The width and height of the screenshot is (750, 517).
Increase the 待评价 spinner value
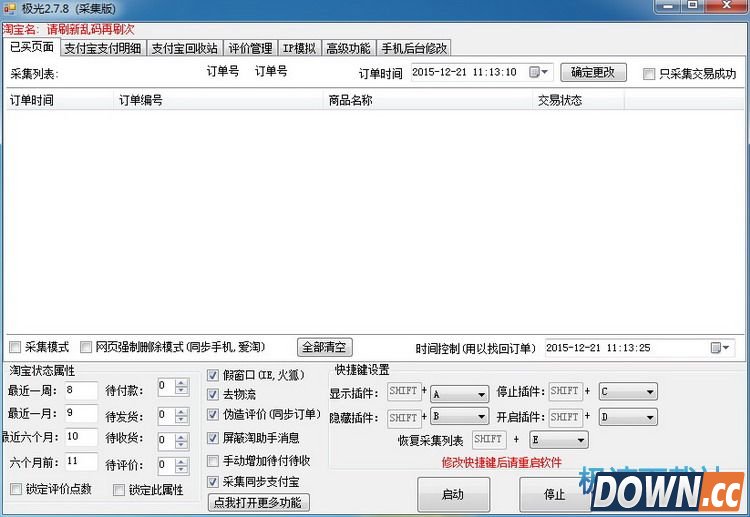pyautogui.click(x=182, y=462)
